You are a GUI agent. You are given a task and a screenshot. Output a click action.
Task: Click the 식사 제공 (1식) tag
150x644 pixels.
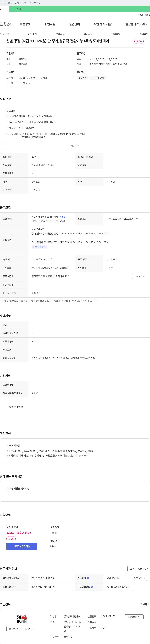pyautogui.click(x=98, y=78)
